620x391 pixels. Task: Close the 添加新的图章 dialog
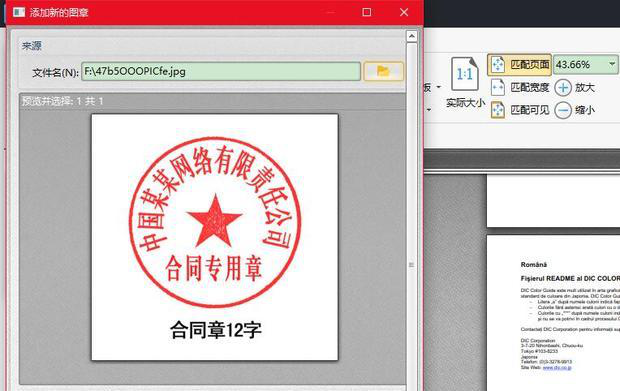(x=404, y=12)
